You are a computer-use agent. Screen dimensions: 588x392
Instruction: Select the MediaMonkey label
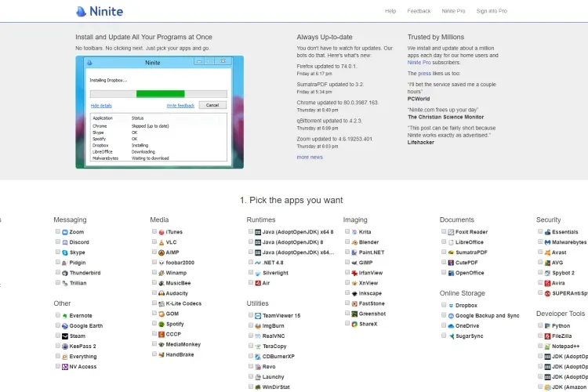click(x=183, y=344)
